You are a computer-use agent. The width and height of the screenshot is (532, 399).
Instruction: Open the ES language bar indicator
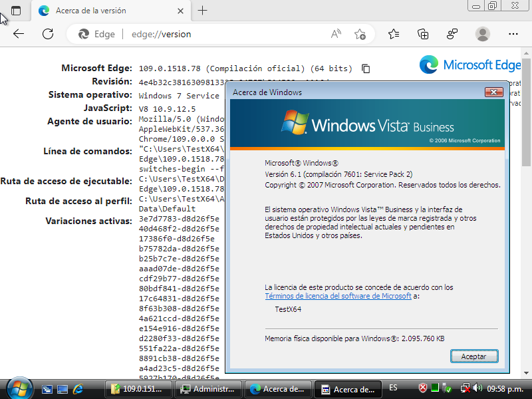393,388
